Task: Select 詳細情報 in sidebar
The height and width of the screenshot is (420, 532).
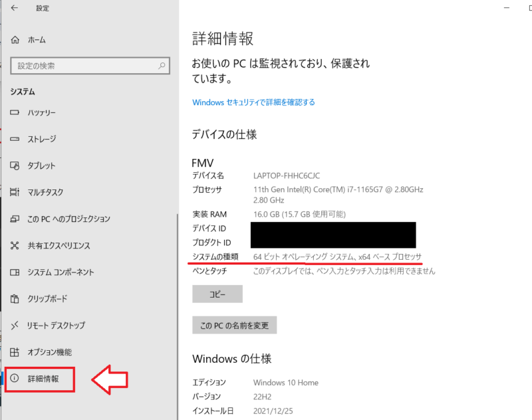Action: [x=43, y=379]
